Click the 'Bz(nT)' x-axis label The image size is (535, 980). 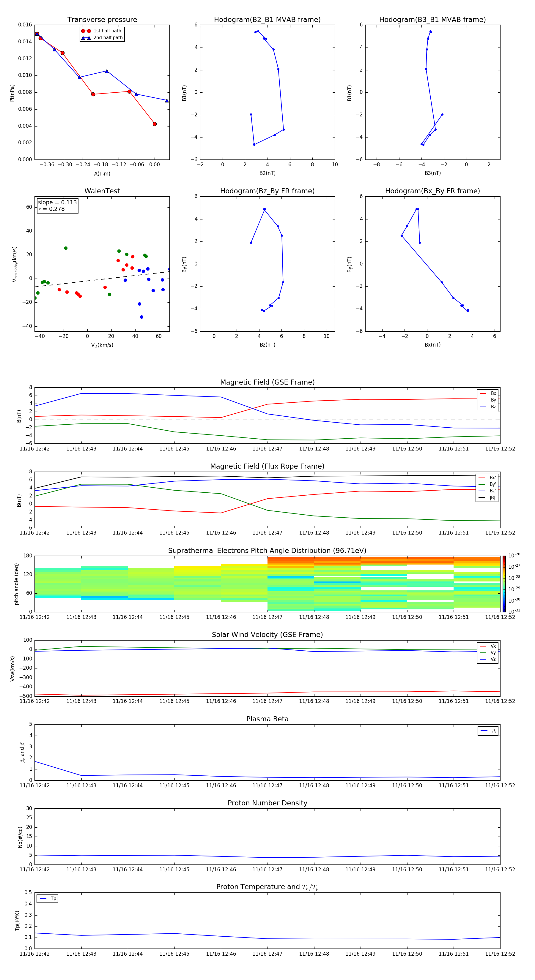coord(267,345)
